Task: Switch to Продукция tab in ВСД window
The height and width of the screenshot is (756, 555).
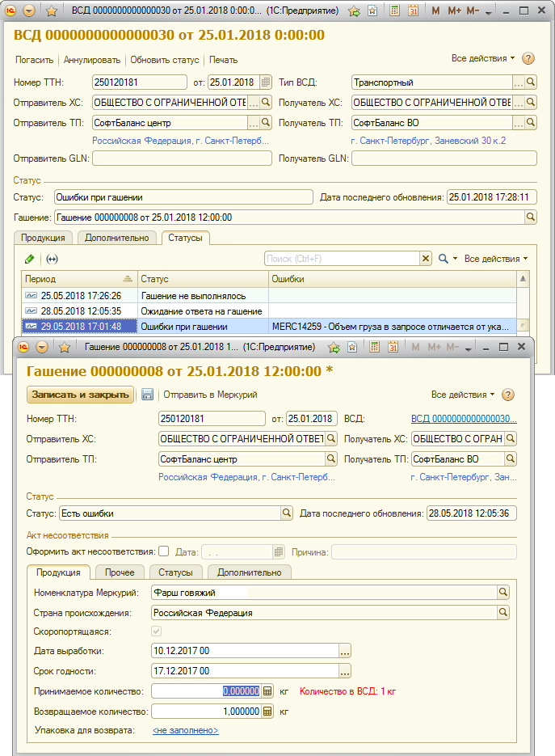Action: click(43, 238)
